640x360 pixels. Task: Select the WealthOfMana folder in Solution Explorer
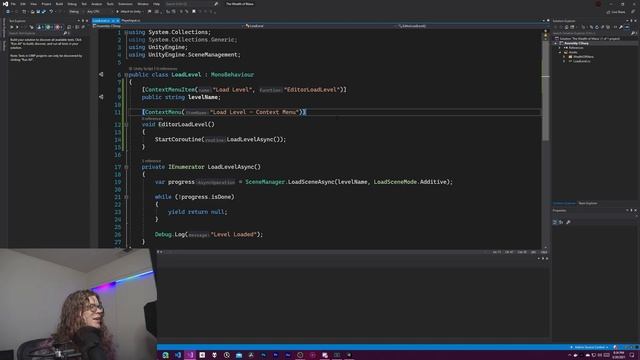583,57
